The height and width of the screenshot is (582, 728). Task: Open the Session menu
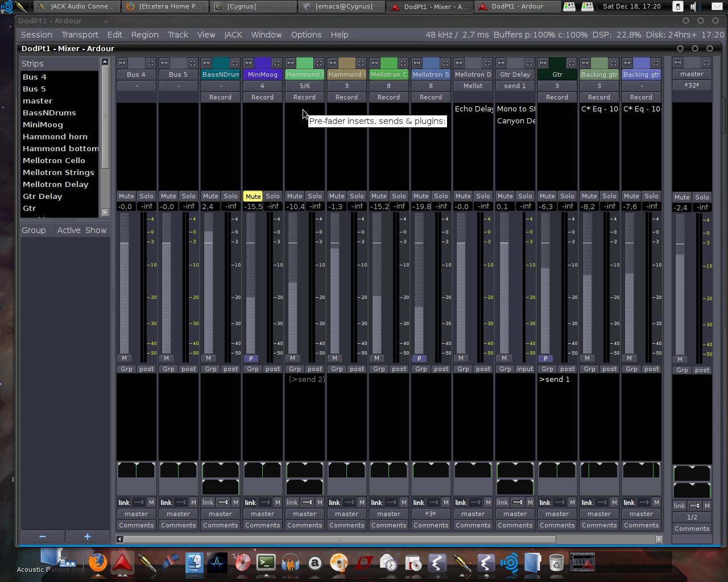point(36,35)
